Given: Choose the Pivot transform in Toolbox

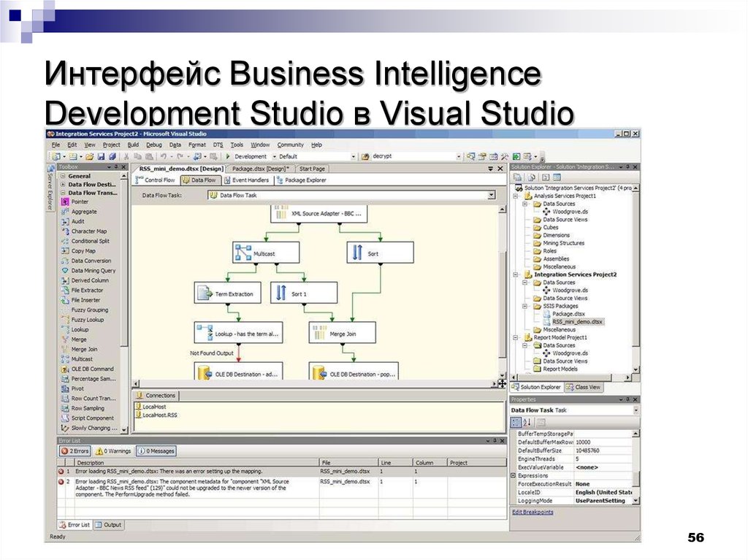Looking at the screenshot, I should pos(78,388).
